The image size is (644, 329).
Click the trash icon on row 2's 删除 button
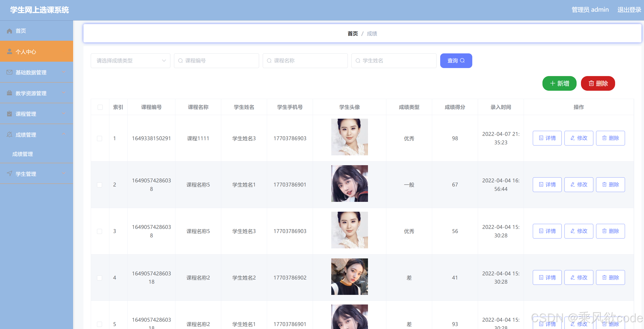(x=604, y=184)
